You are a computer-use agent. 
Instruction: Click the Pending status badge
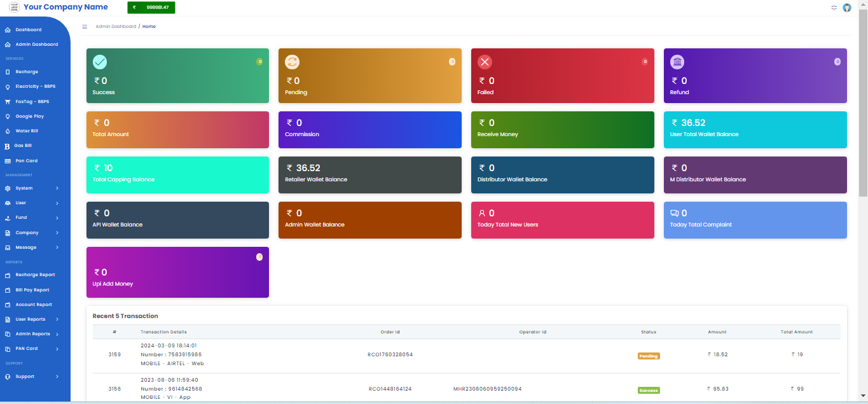pos(649,356)
